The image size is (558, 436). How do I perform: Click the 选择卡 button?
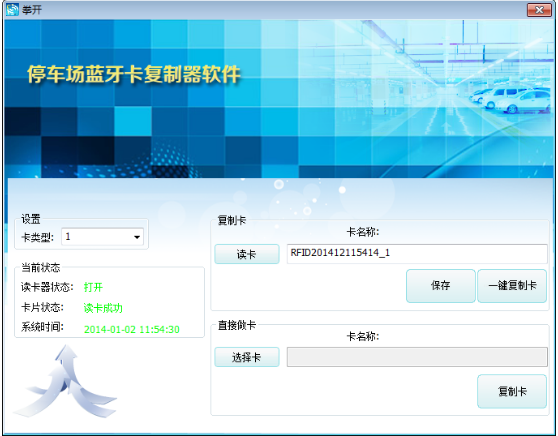pyautogui.click(x=247, y=357)
